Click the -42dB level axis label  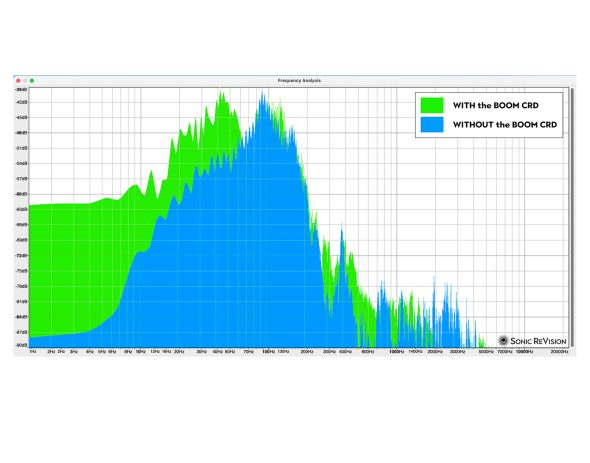[x=21, y=102]
